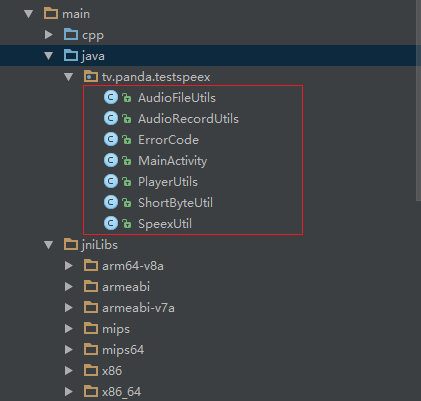Click the MainActivity class icon
421x401 pixels.
click(111, 161)
